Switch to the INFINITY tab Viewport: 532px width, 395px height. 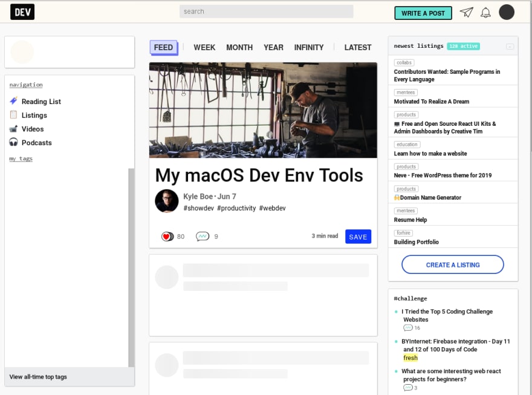coord(309,48)
